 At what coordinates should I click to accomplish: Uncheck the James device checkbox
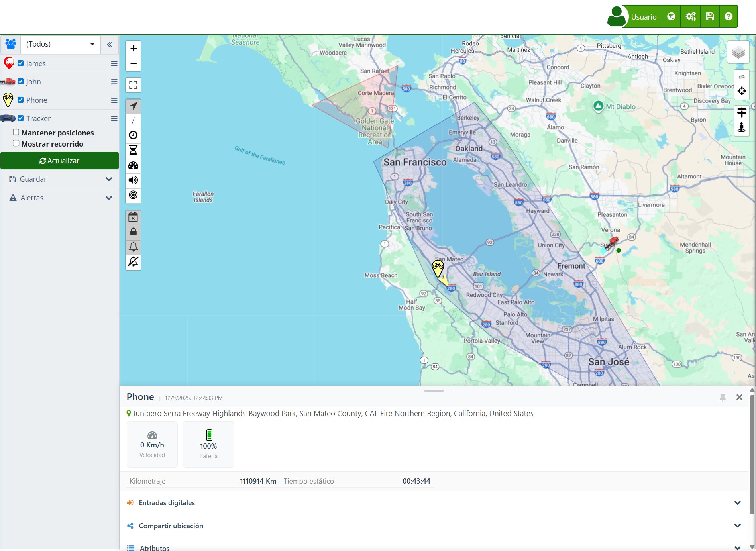(21, 63)
